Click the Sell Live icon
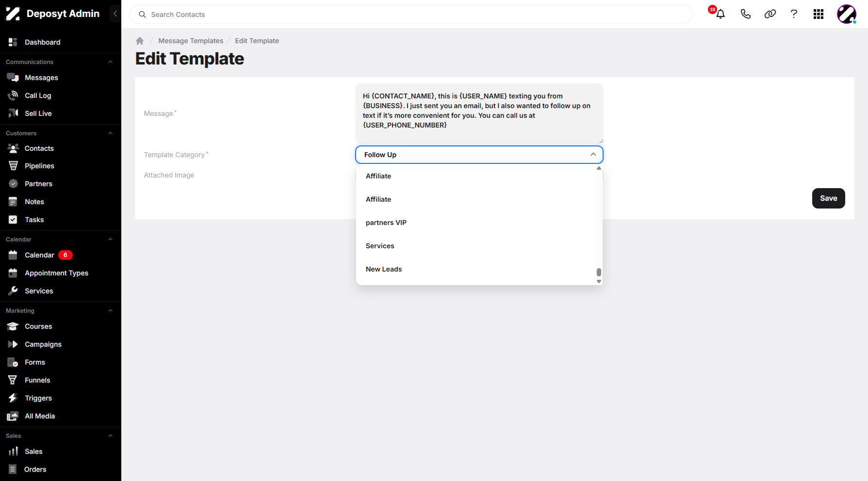Screen dimensions: 868x481 pos(13,113)
